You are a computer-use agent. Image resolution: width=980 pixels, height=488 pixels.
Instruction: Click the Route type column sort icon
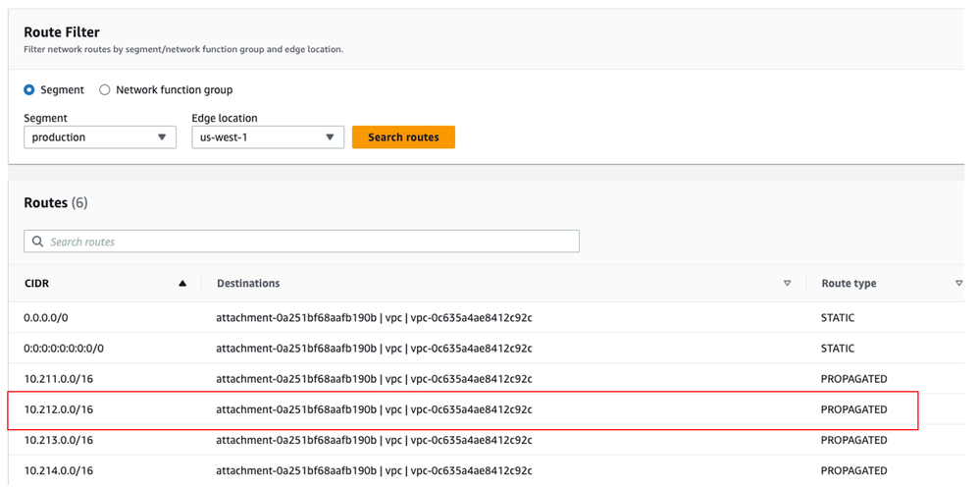tap(958, 284)
